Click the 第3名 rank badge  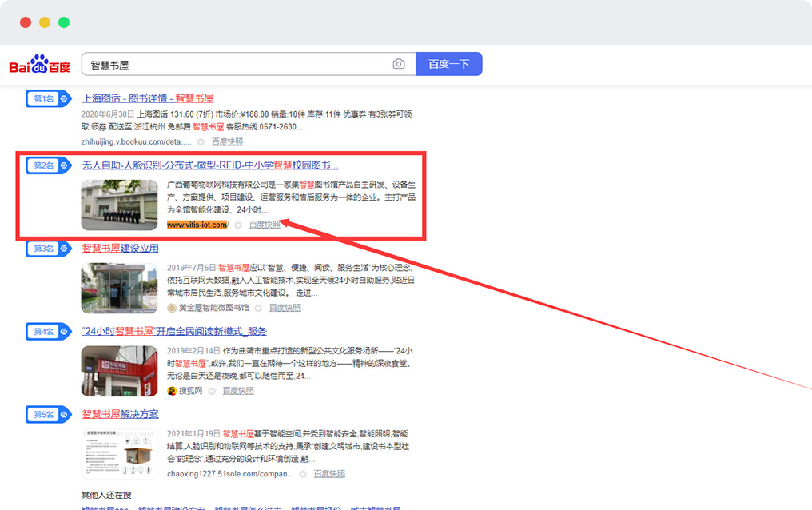click(48, 249)
